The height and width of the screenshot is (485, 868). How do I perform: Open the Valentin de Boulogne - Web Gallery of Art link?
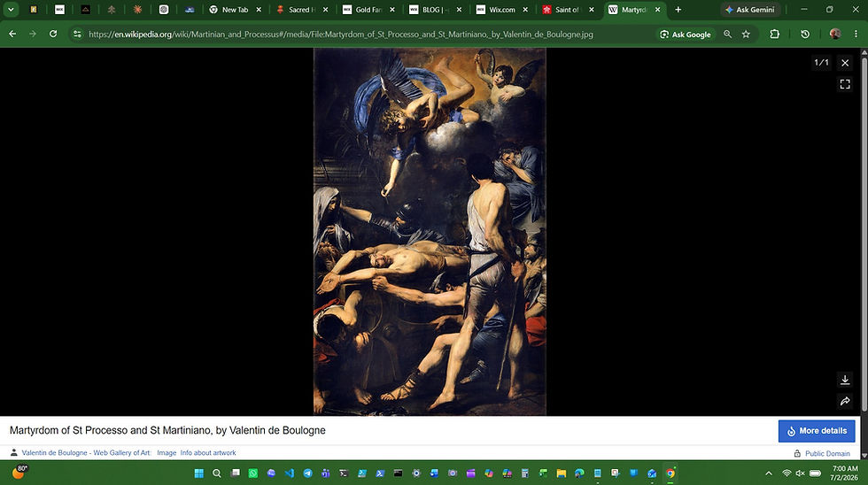pos(86,452)
